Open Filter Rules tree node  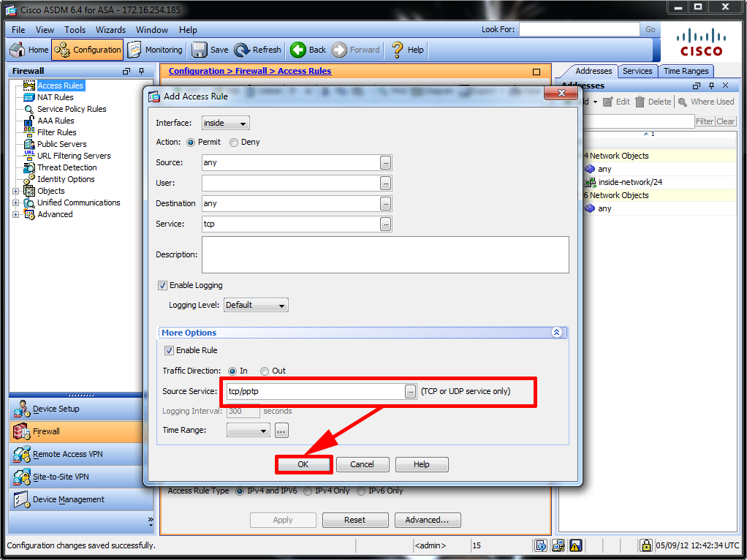click(x=57, y=132)
